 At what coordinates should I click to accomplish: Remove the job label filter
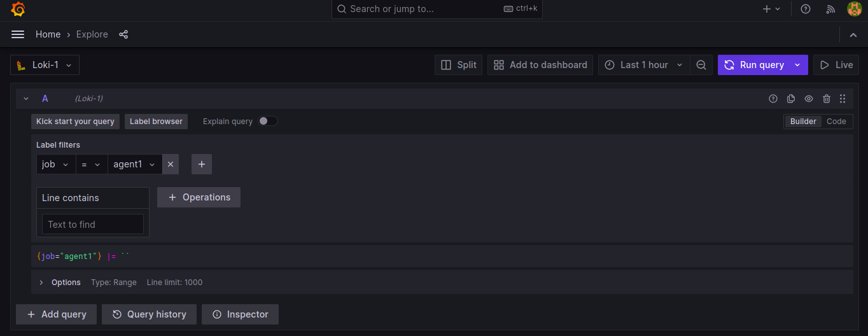tap(171, 164)
